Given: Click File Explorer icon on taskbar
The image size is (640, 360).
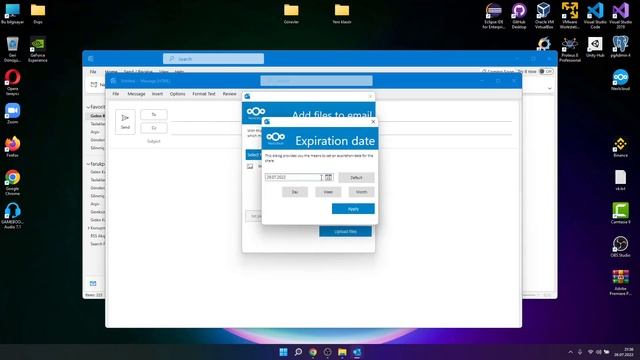Looking at the screenshot, I should (x=342, y=352).
